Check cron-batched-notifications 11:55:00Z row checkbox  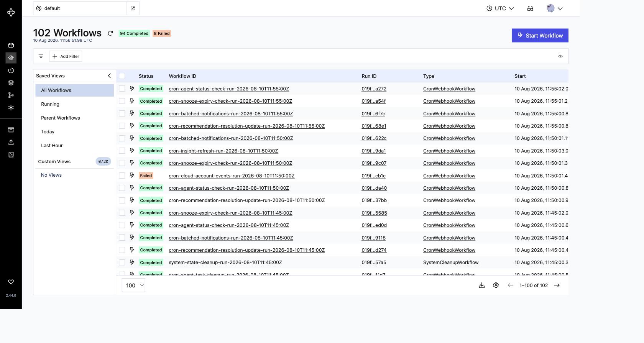tap(122, 113)
